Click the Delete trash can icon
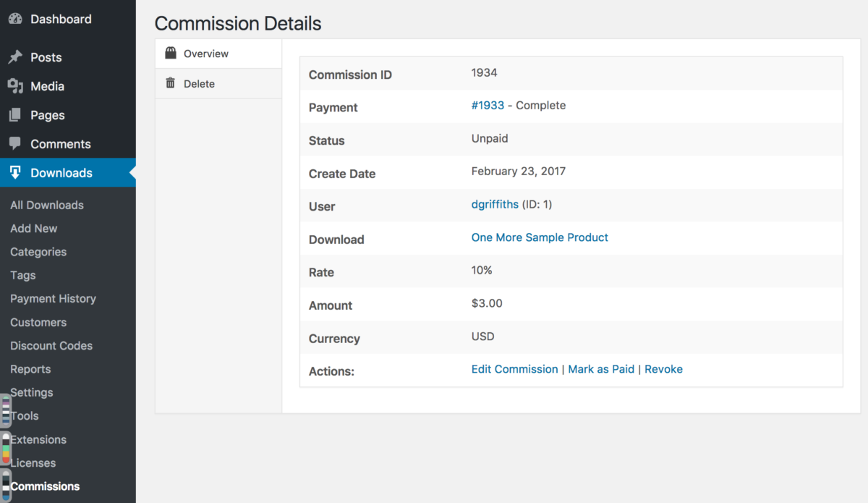 click(171, 83)
